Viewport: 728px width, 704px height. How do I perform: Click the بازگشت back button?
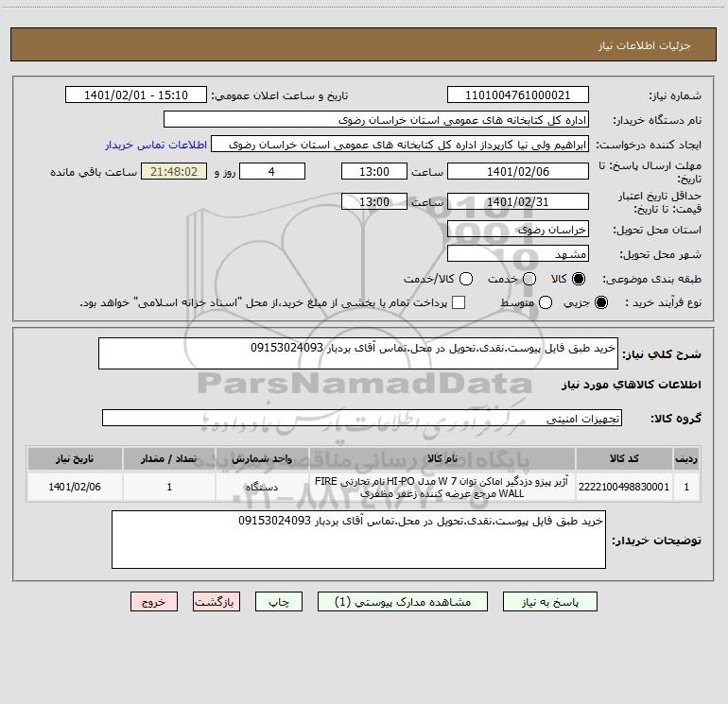217,602
